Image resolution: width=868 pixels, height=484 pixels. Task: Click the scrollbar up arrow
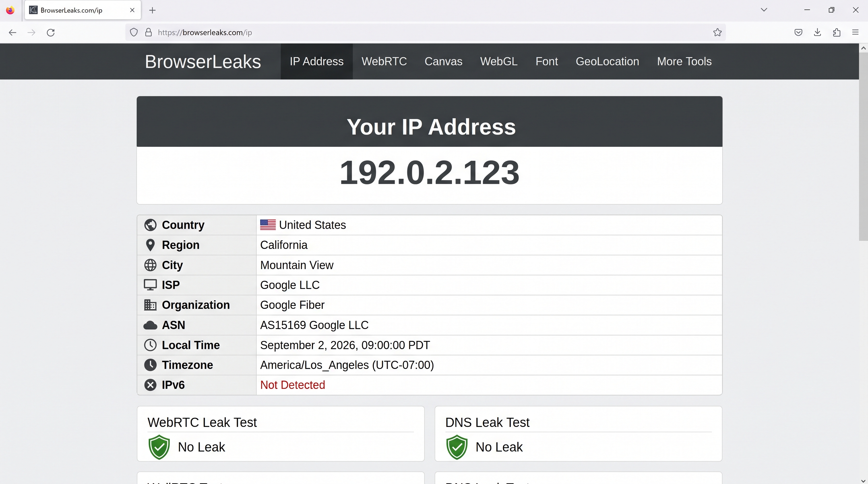point(863,48)
